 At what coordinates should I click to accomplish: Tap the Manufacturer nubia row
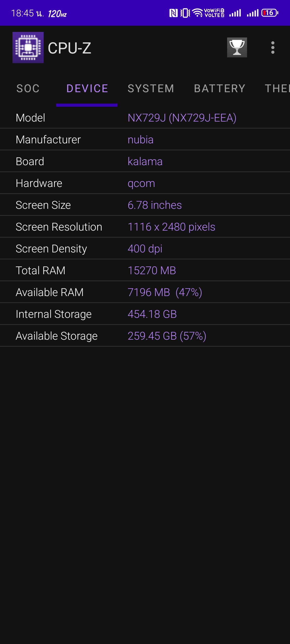click(145, 139)
